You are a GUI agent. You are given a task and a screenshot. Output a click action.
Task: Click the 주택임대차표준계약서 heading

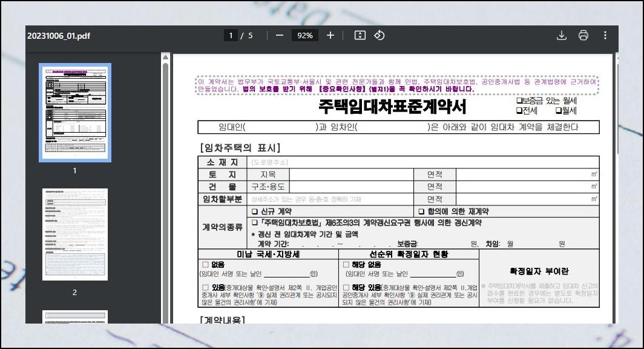click(392, 107)
